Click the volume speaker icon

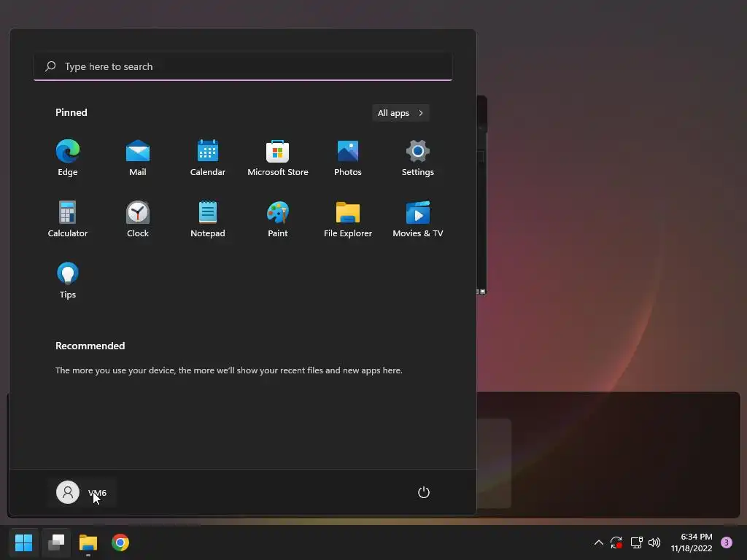(x=654, y=542)
